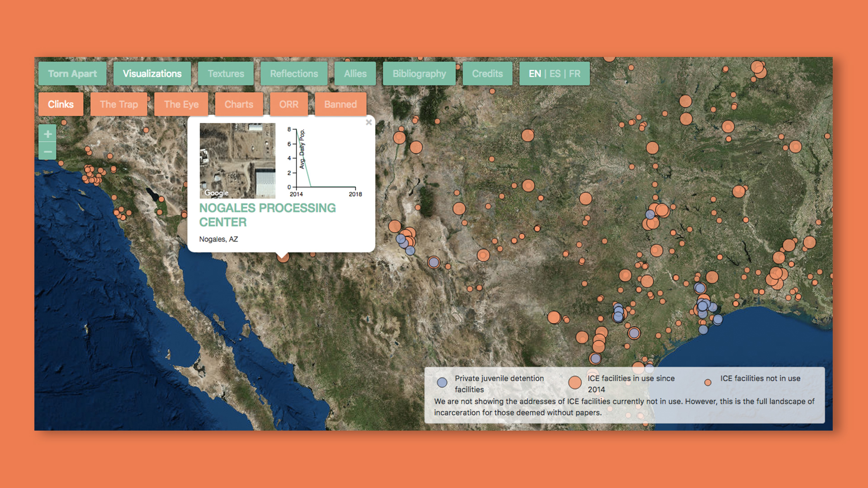
Task: Click the Google logo on the satellite image
Action: coord(217,192)
